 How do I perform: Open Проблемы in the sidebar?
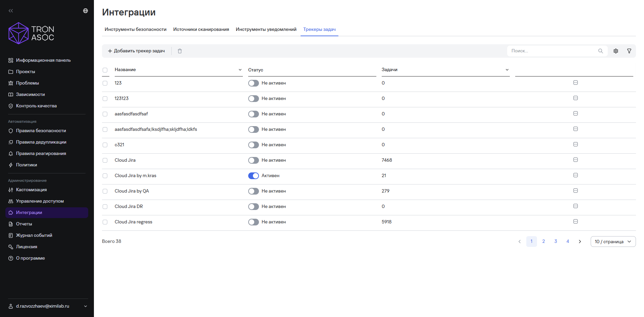click(47, 83)
